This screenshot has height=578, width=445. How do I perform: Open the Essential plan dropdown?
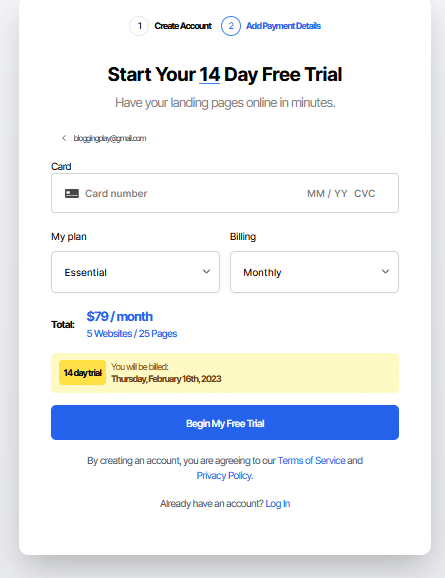coord(135,272)
